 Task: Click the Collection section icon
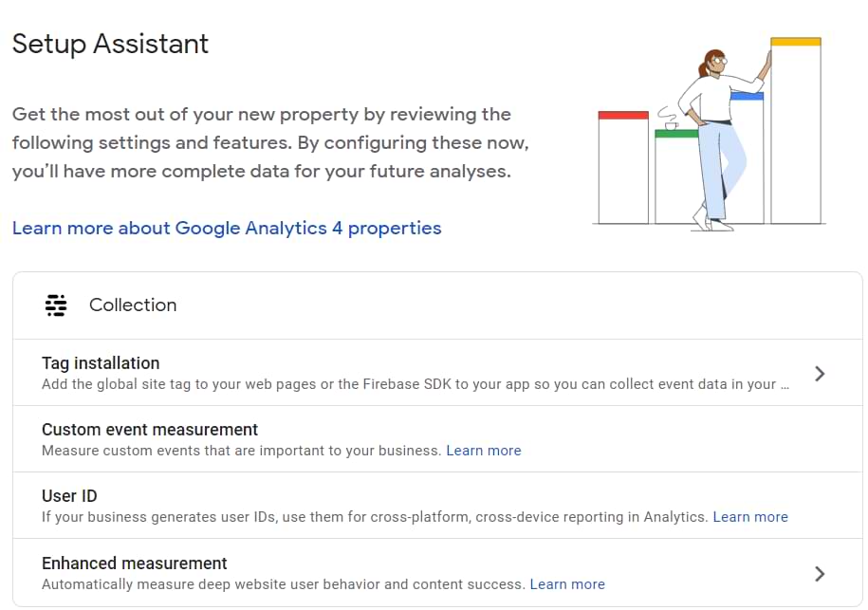pos(56,305)
